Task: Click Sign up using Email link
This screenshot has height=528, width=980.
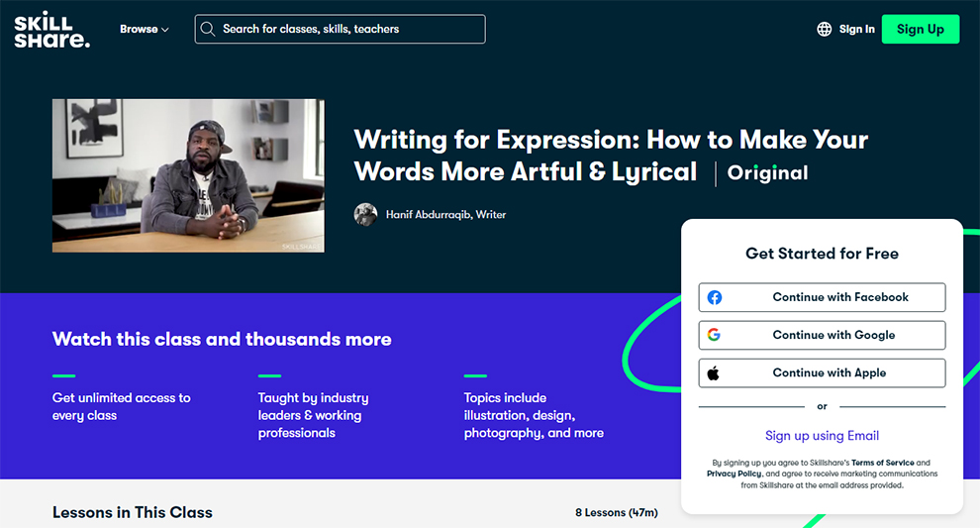Action: pos(822,436)
